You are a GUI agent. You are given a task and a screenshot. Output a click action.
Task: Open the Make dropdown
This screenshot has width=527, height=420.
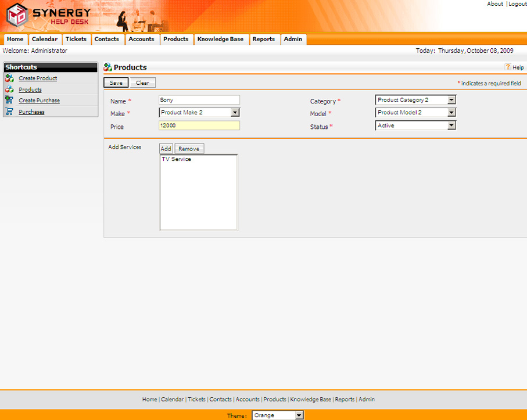tap(235, 113)
